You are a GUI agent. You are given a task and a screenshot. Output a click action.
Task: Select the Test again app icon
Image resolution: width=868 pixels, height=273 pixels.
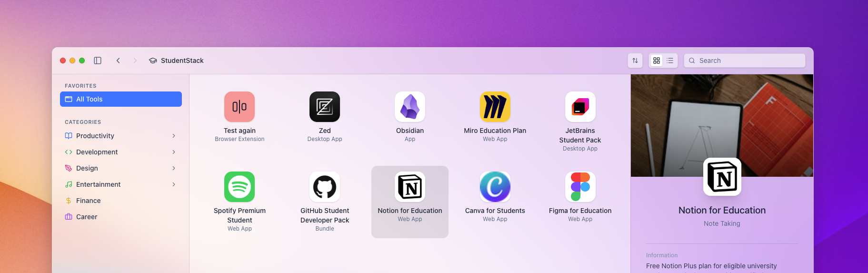239,107
